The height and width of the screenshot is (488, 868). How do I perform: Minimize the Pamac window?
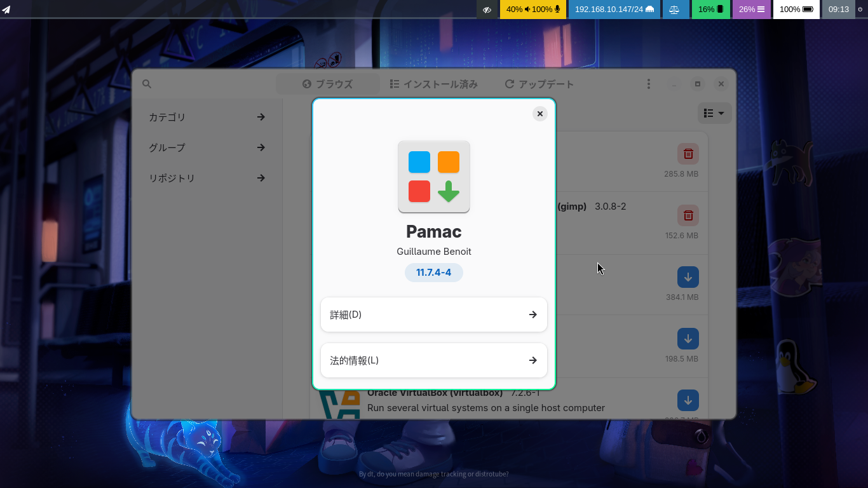pos(674,84)
